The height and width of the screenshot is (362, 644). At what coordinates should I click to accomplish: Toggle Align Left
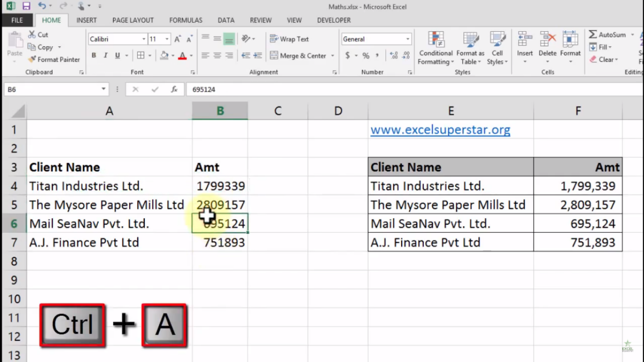206,55
